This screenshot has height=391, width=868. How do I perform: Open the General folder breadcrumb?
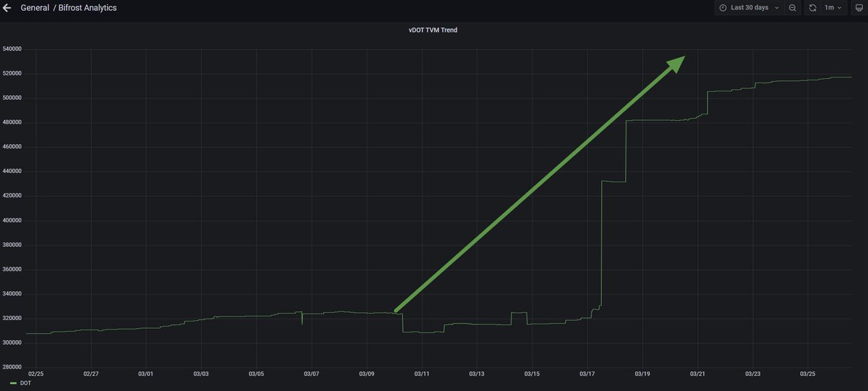point(35,8)
